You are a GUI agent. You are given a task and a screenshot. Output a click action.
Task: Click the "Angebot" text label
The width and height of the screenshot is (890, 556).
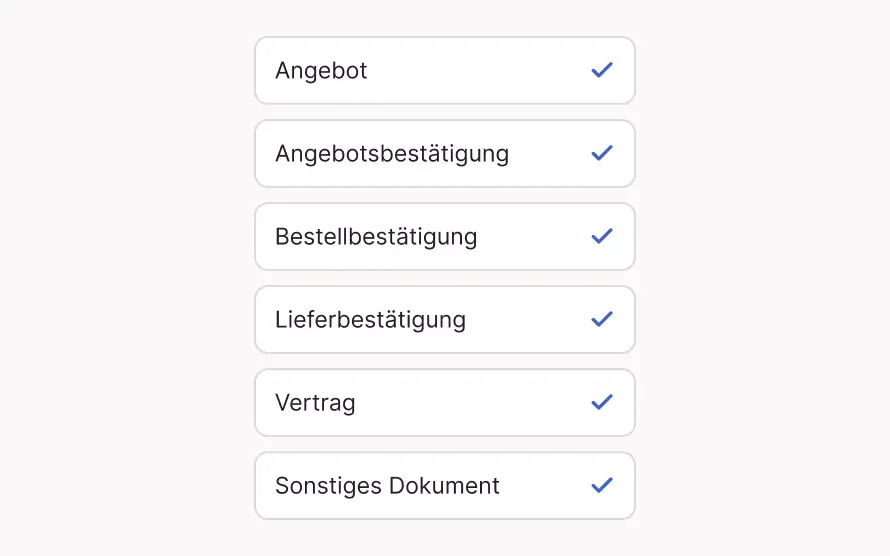coord(321,71)
